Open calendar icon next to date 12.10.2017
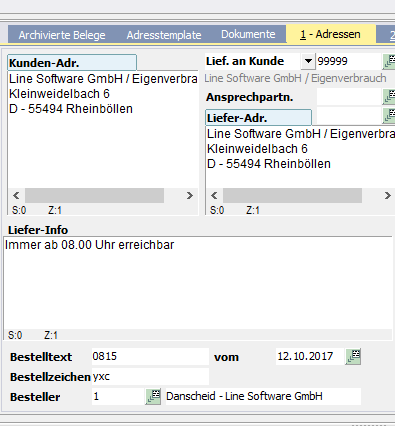Viewport: 395px width, 426px height. tap(353, 357)
